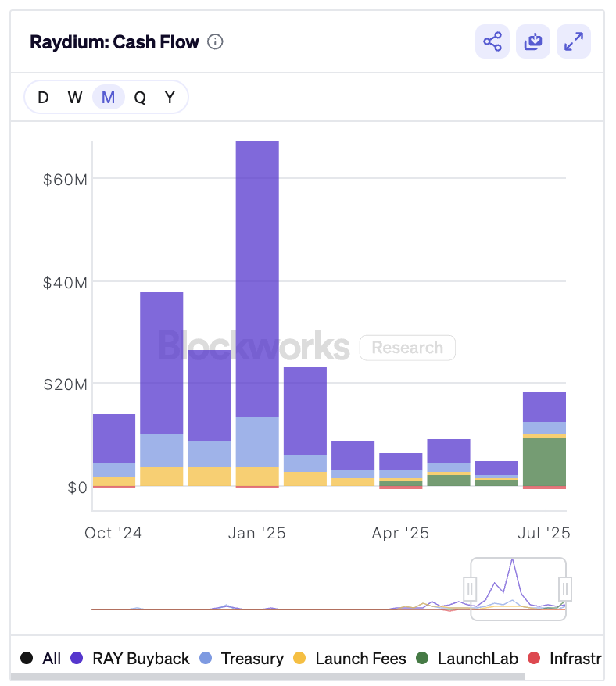Click the Apr '25 axis label
The image size is (616, 686).
[x=400, y=533]
